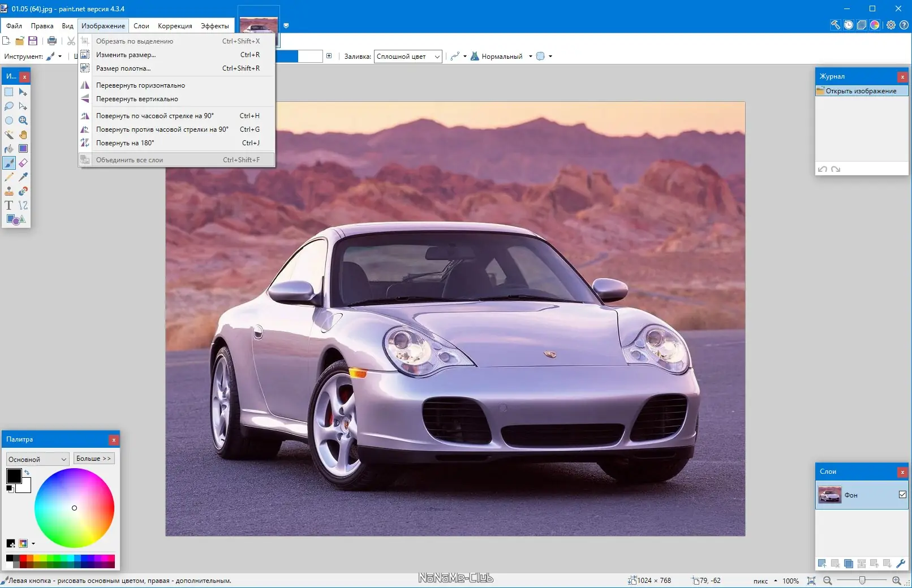
Task: Select the Line/Curve tool
Action: (23, 205)
